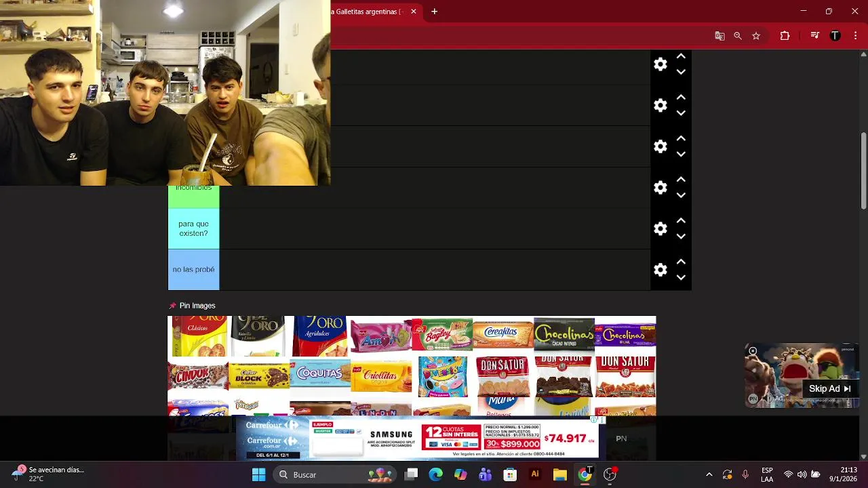Screen dimensions: 868x488
Task: Select the Cindor cookies image
Action: (x=198, y=377)
